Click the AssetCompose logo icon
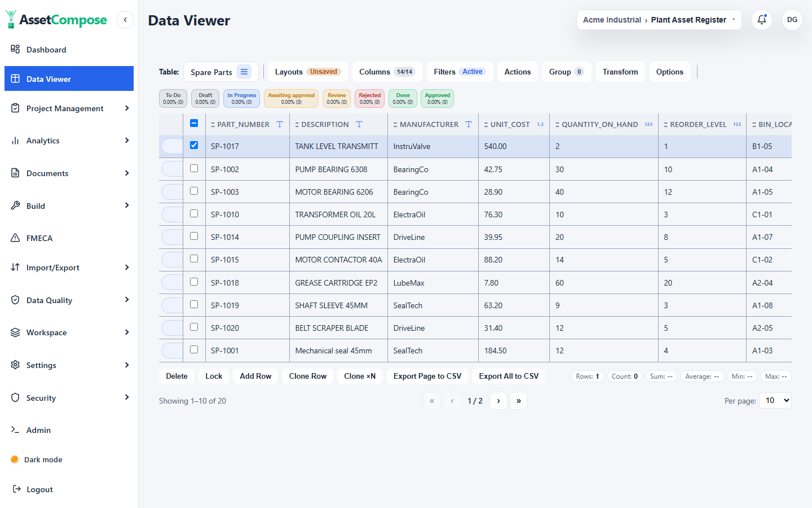The width and height of the screenshot is (812, 508). pyautogui.click(x=11, y=19)
